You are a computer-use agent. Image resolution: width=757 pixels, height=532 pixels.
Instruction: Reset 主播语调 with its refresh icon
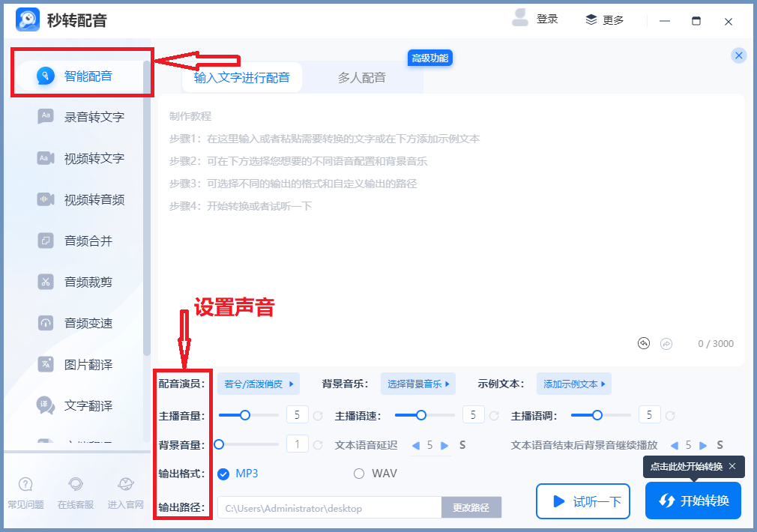point(670,416)
